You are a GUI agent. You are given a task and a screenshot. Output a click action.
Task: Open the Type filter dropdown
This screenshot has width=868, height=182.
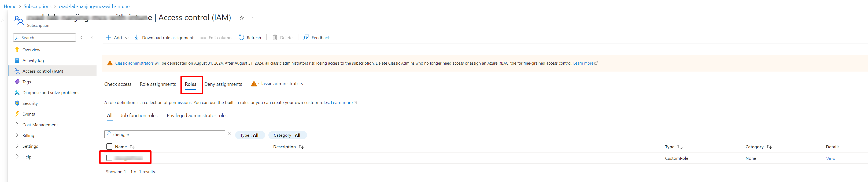[x=249, y=135]
